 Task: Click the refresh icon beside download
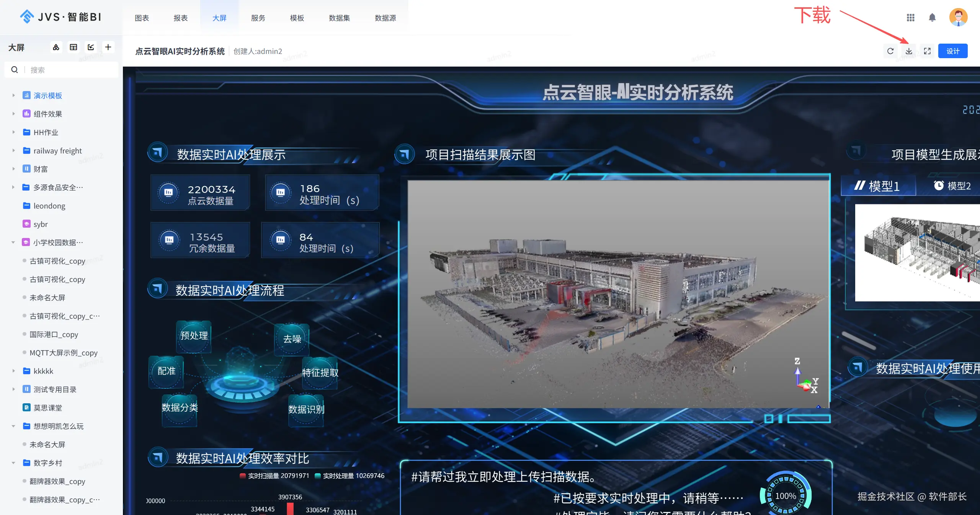coord(890,51)
